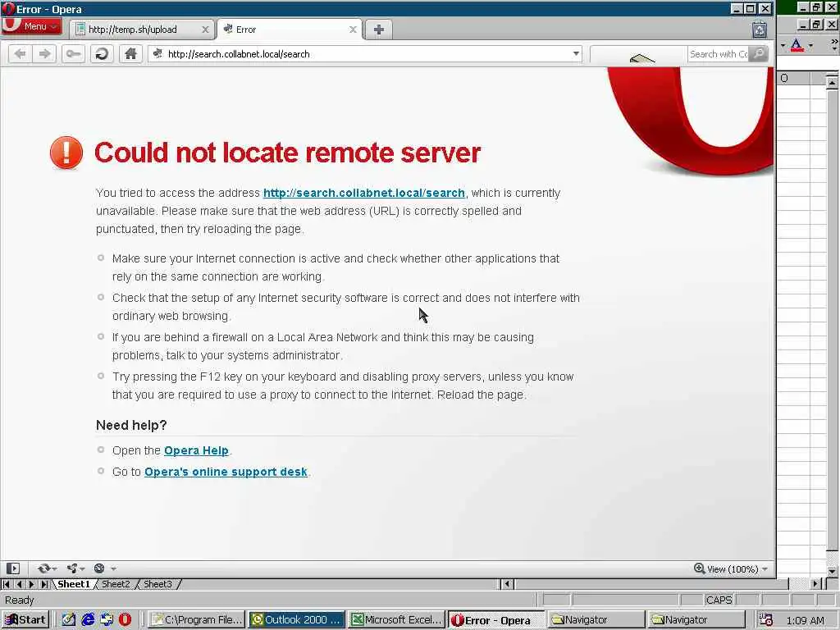The image size is (840, 630).
Task: Click previous sheet navigation arrow in Excel
Action: tap(20, 584)
